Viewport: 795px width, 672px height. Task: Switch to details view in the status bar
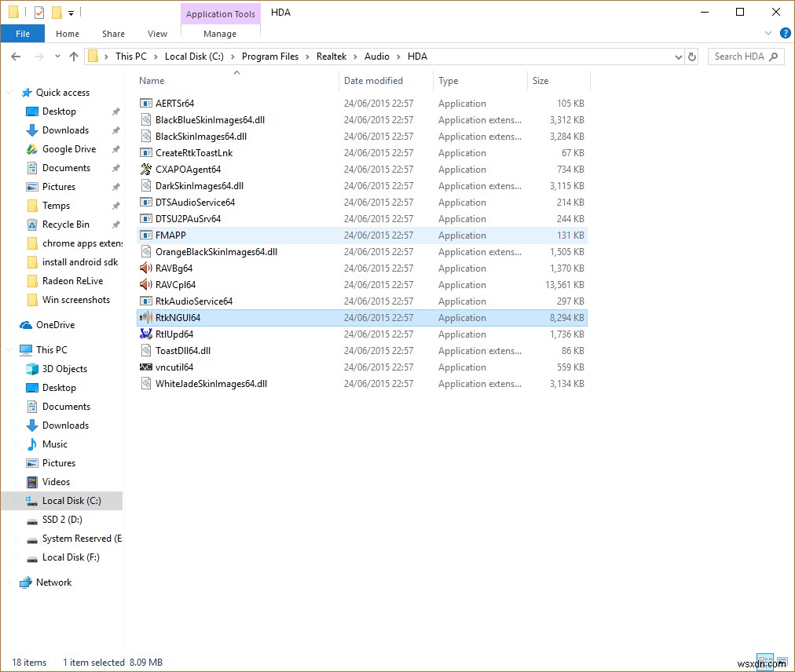[x=765, y=661]
